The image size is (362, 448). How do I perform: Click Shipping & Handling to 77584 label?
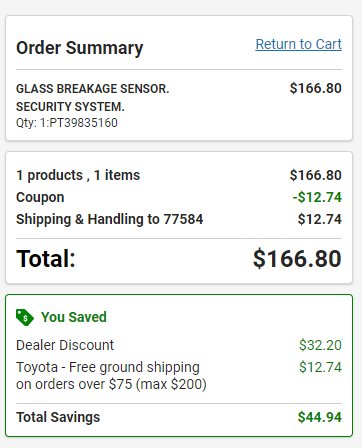click(x=109, y=219)
